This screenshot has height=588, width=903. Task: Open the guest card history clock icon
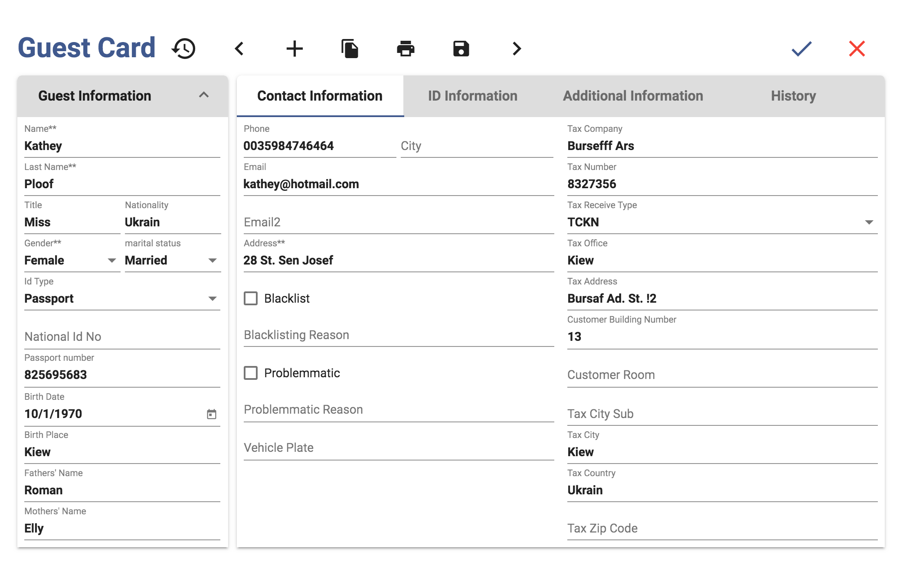click(x=184, y=49)
